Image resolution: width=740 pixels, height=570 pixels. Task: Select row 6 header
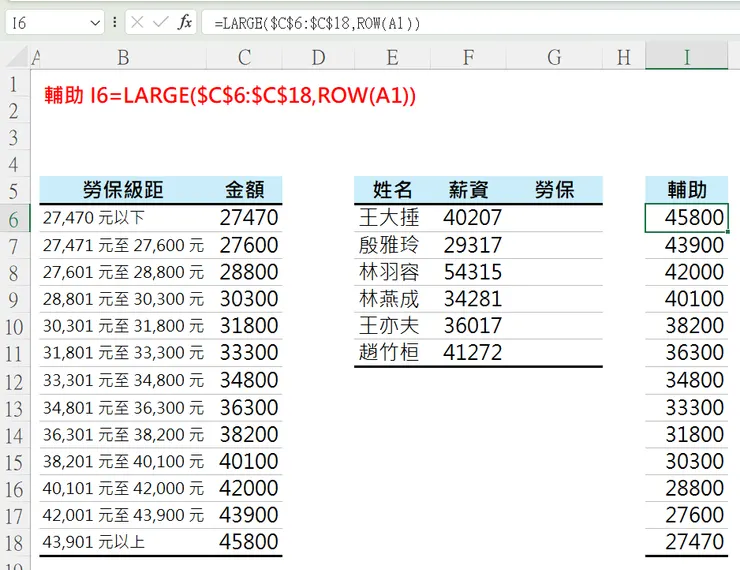(x=14, y=219)
